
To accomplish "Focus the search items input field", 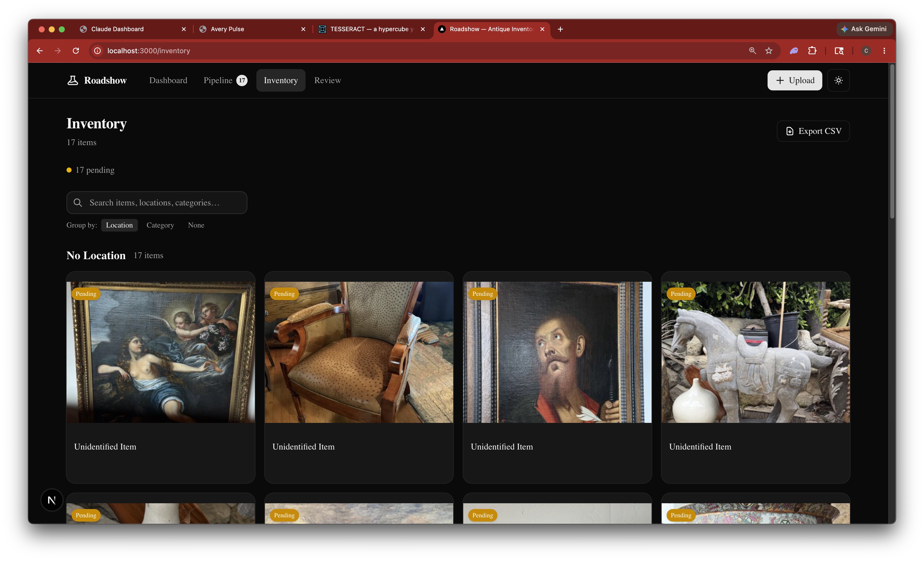I will tap(157, 202).
